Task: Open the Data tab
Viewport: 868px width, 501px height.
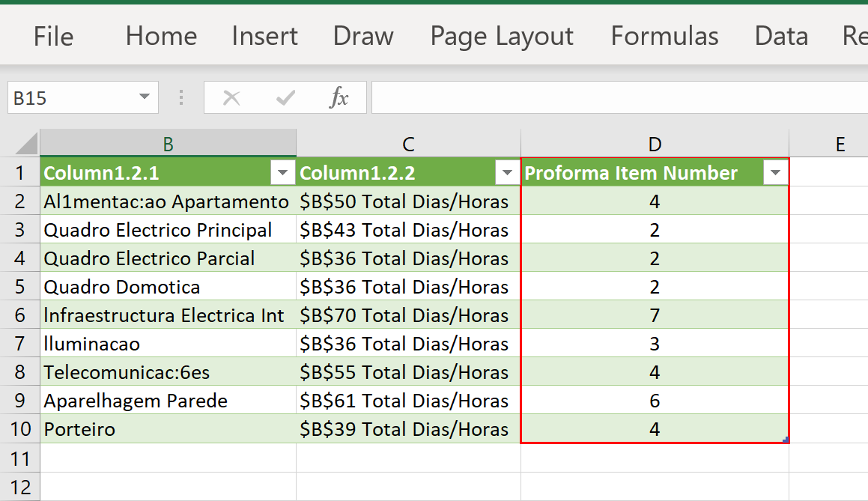Action: point(781,36)
